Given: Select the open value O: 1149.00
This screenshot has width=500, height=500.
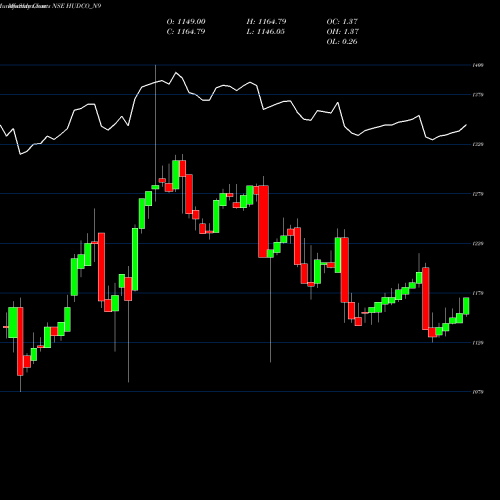Looking at the screenshot, I should coord(186,22).
